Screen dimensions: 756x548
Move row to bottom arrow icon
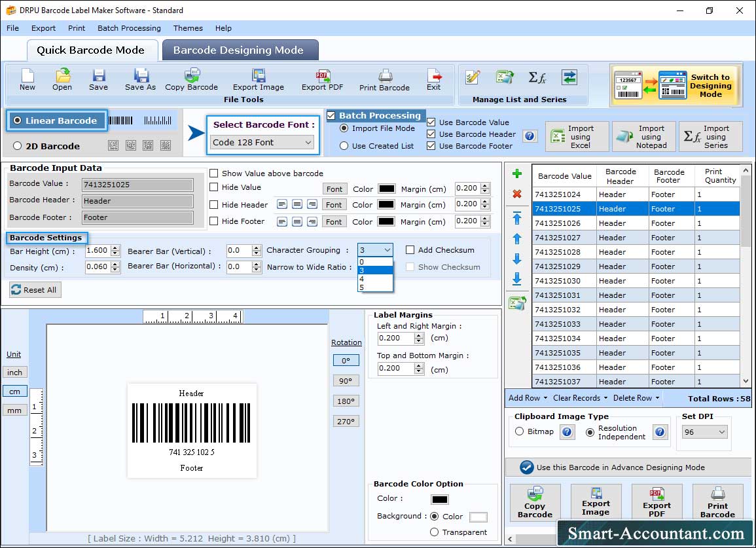[517, 279]
